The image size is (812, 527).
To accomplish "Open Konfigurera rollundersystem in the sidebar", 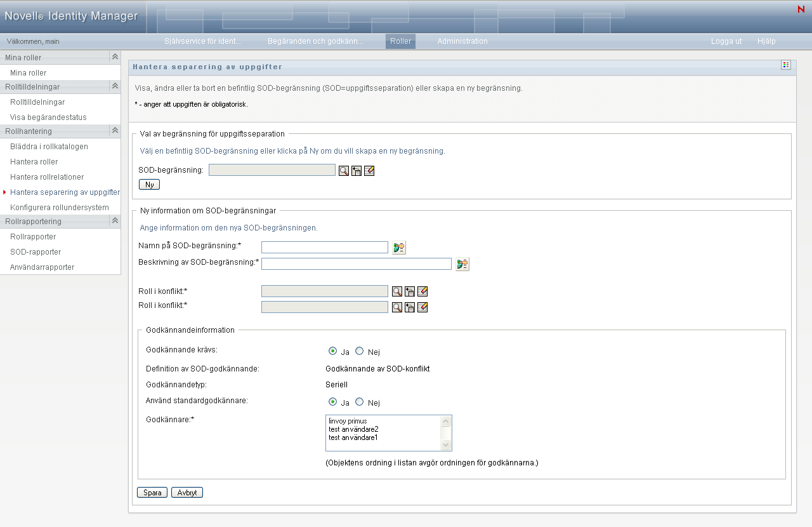I will (60, 208).
